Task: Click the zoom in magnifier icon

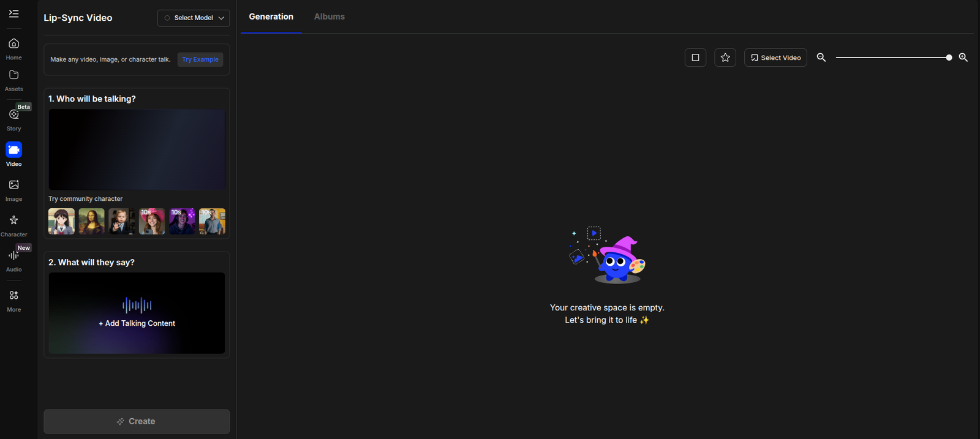Action: (963, 58)
